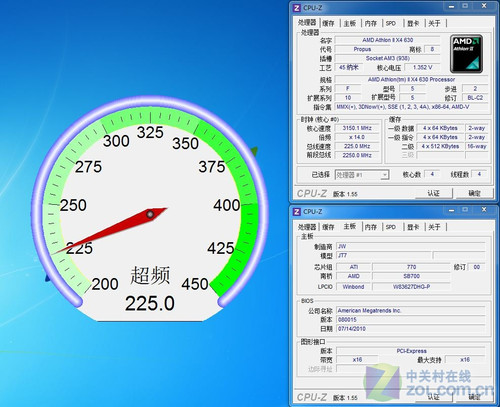The height and width of the screenshot is (407, 500).
Task: Select 处理器 tab in top CPU-Z window
Action: 307,22
